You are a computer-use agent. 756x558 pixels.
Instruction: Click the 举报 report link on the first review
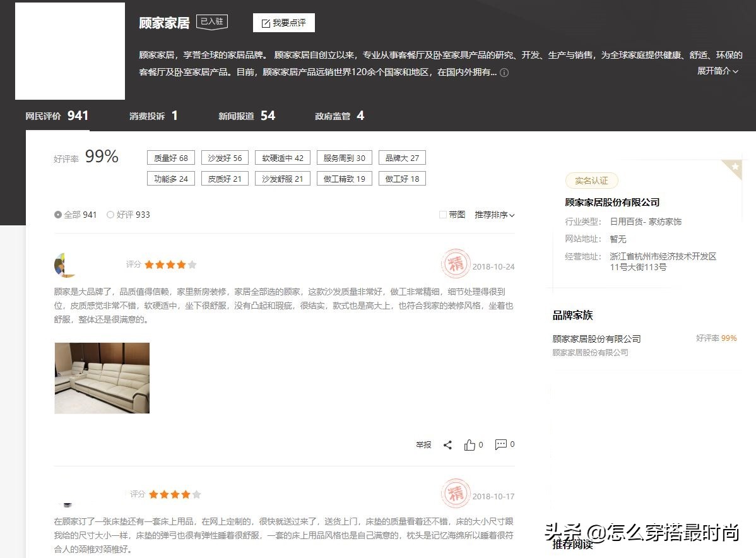coord(423,444)
